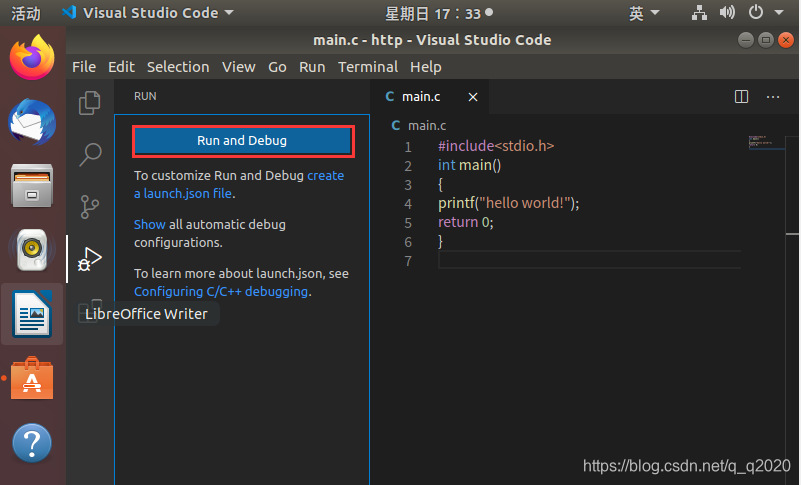Image resolution: width=801 pixels, height=485 pixels.
Task: Open the View menu
Action: click(239, 67)
